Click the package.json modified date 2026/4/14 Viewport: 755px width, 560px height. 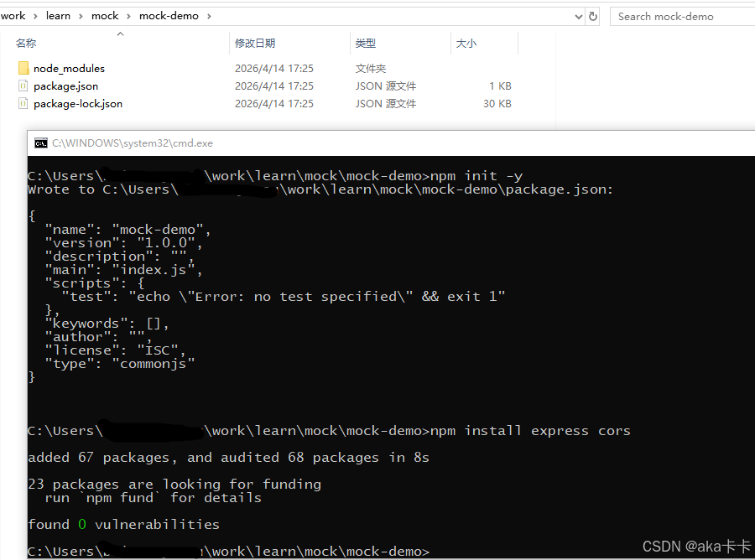tap(274, 86)
